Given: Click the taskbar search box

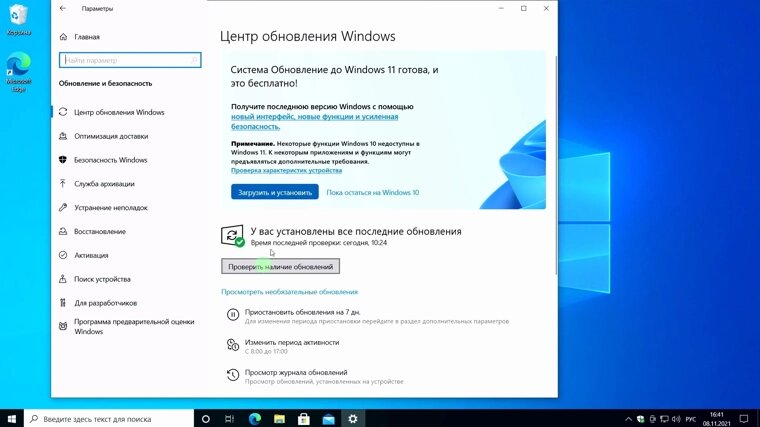Looking at the screenshot, I should (109, 419).
